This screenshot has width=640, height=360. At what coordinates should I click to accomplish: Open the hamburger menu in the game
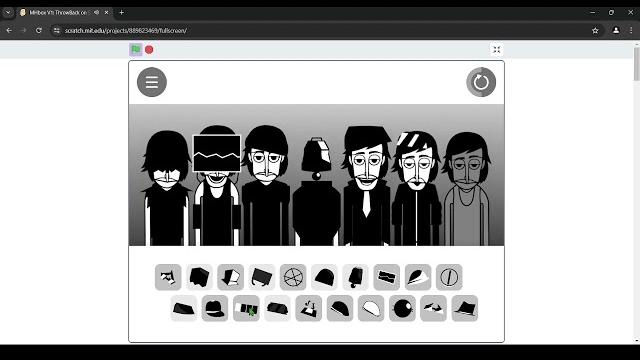coord(152,82)
